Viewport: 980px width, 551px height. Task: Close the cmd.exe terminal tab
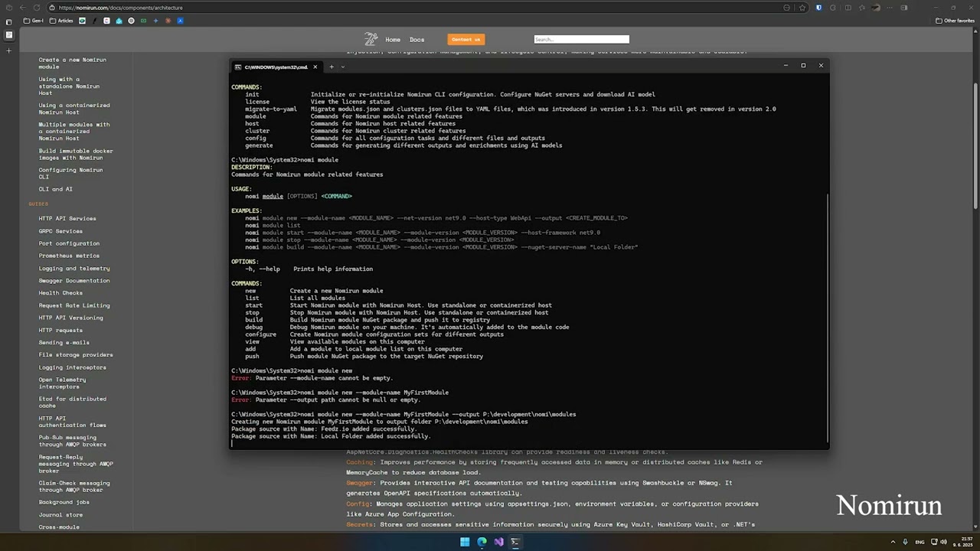point(315,67)
